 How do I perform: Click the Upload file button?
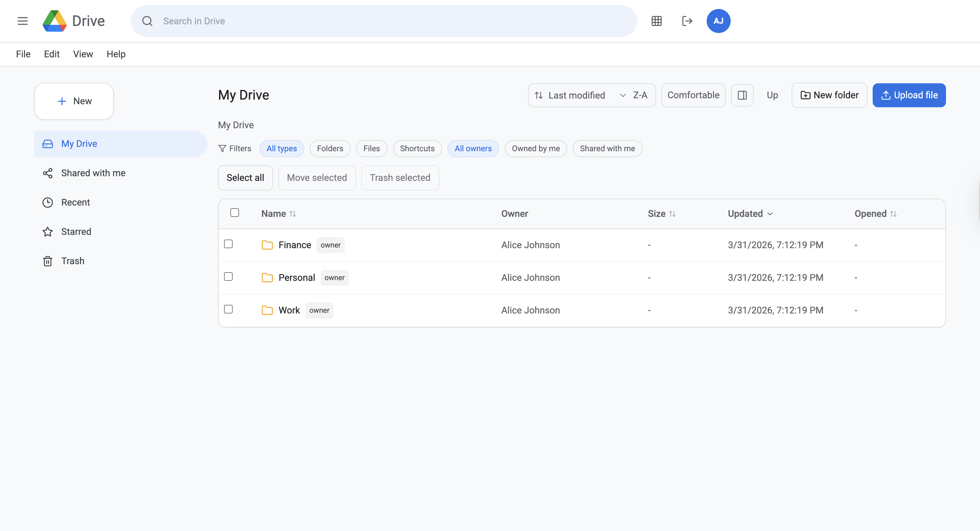909,95
